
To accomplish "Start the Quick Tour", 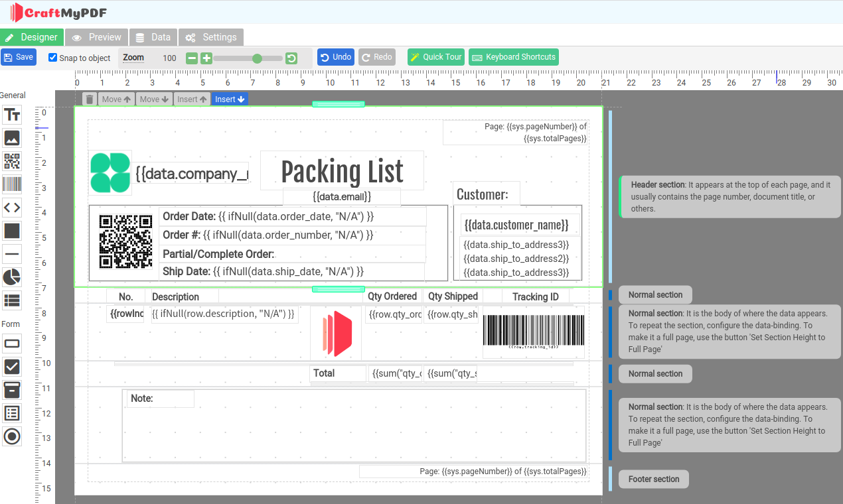I will tap(435, 57).
